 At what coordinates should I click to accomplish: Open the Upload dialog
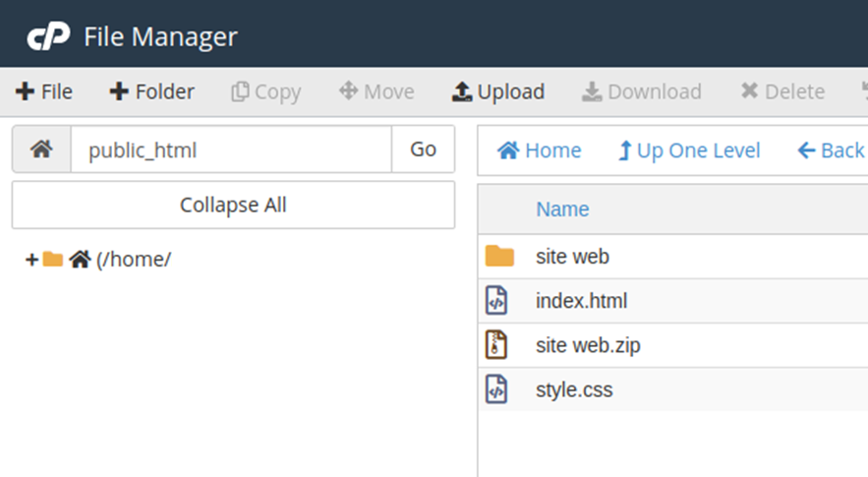coord(497,91)
